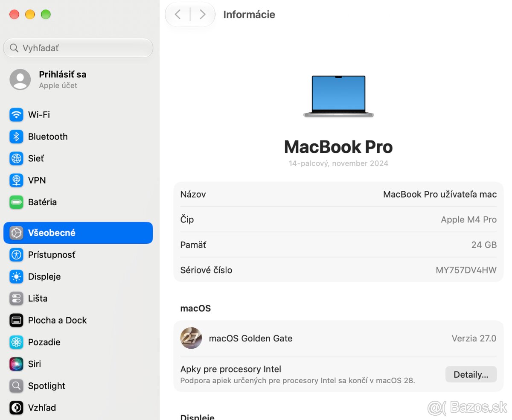512x420 pixels.
Task: Click the 'Pamäť' row label
Action: point(193,245)
